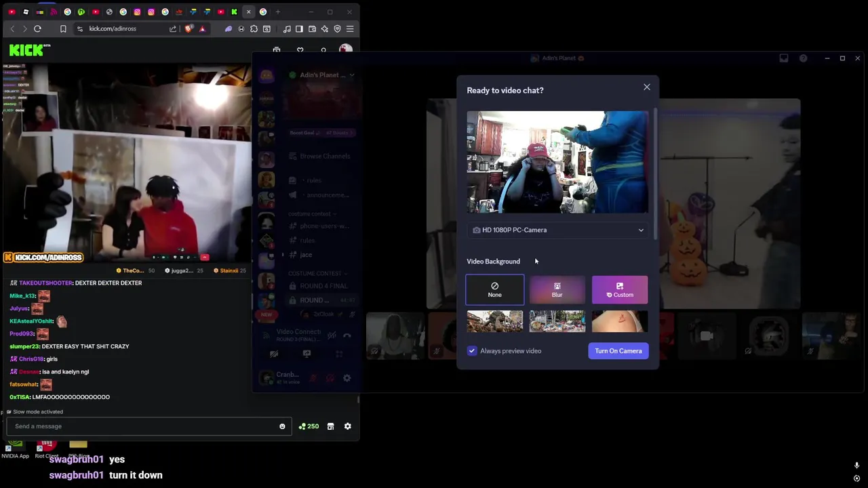Image resolution: width=868 pixels, height=488 pixels.
Task: Close the active browser tab
Action: [x=248, y=12]
